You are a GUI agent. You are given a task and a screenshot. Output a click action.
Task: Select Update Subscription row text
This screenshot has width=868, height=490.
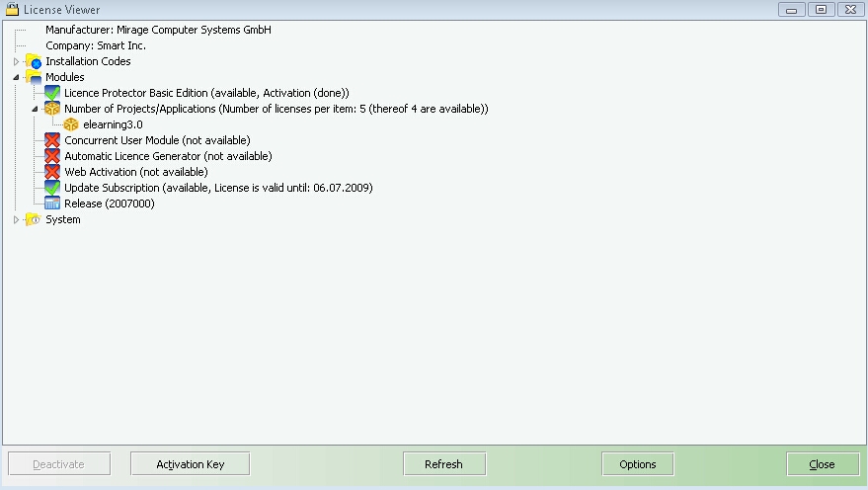[218, 188]
